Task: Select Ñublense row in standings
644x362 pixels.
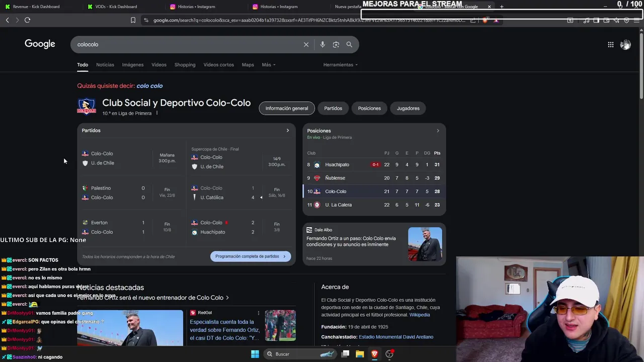Action: click(x=374, y=178)
